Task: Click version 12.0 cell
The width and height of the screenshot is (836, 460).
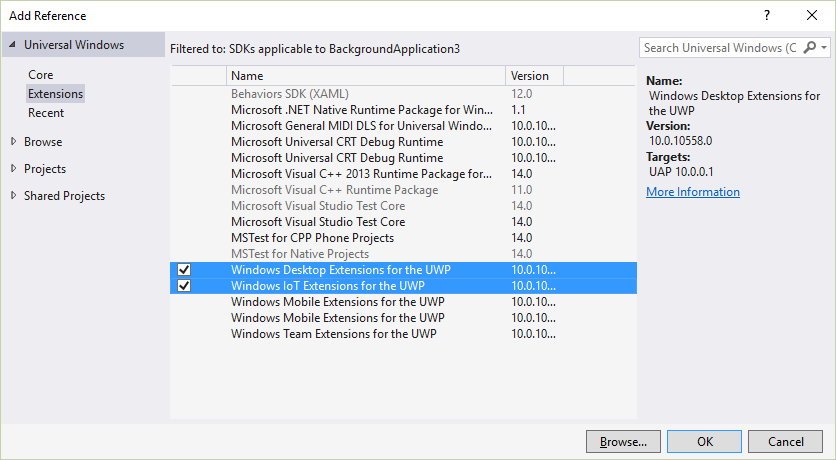Action: 521,94
